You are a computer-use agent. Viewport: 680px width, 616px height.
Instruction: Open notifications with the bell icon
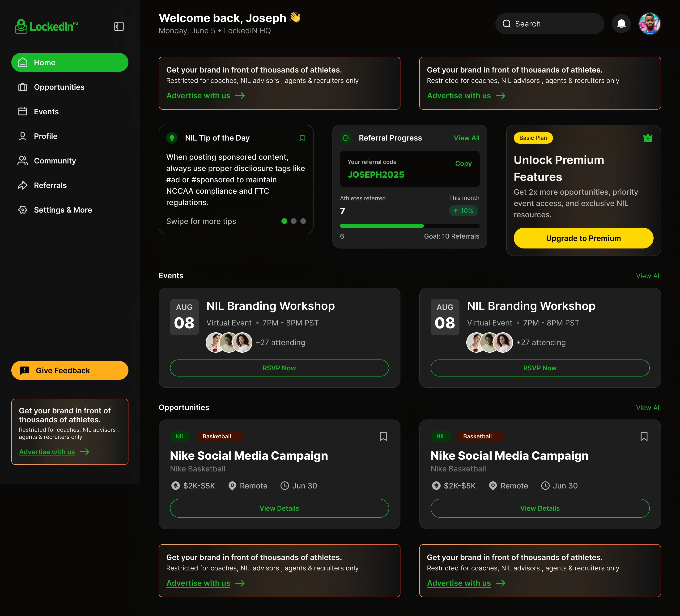pyautogui.click(x=621, y=24)
